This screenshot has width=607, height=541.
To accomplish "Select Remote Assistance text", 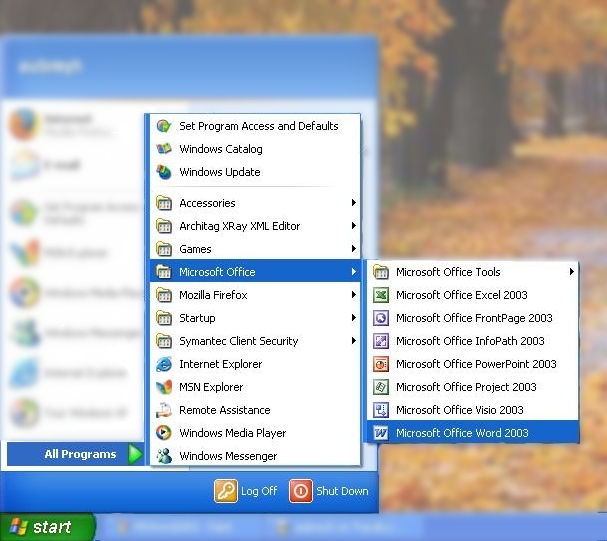I will pyautogui.click(x=225, y=410).
